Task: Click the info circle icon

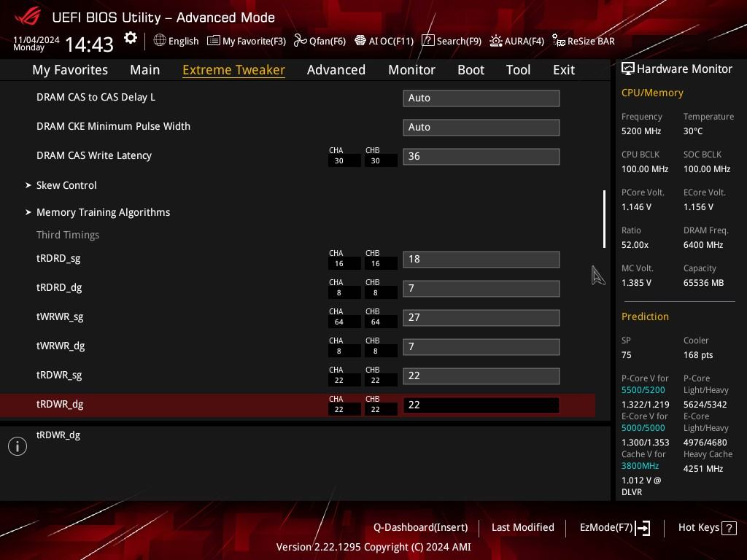Action: [x=18, y=446]
